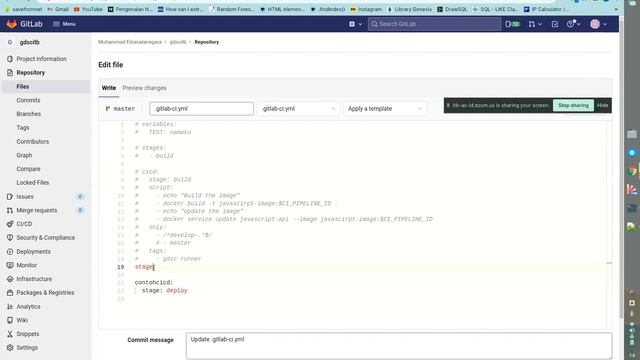Open repository Graph
640x360 pixels.
point(24,155)
